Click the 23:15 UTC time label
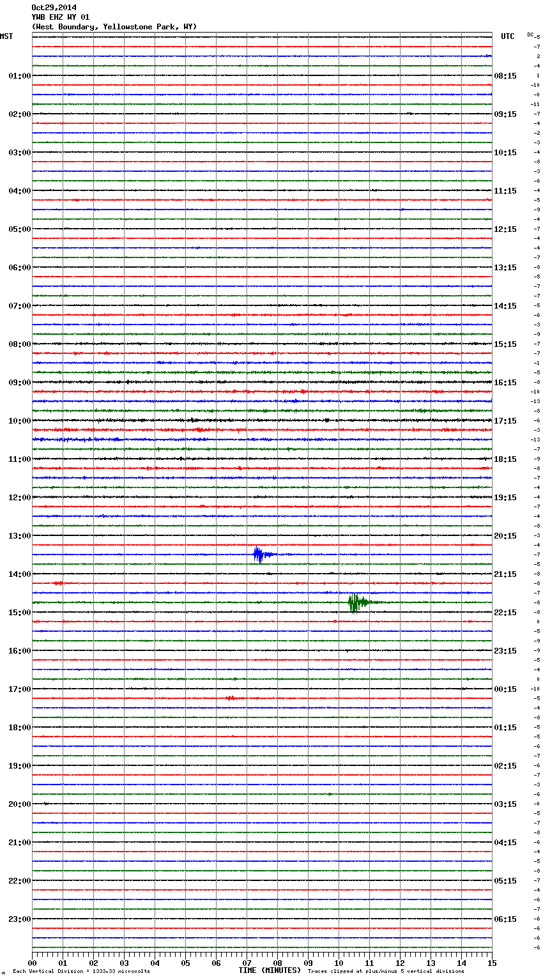Image resolution: width=543 pixels, height=980 pixels. [505, 651]
